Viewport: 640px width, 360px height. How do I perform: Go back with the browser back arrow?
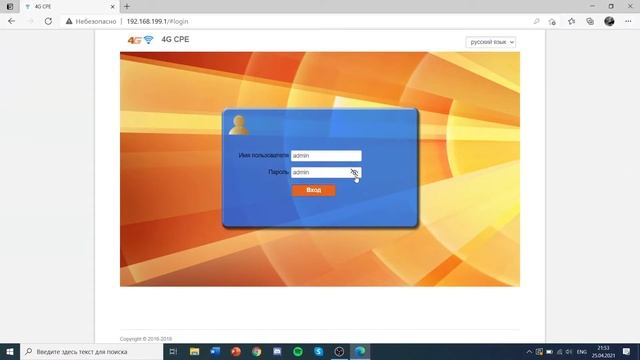coord(11,21)
